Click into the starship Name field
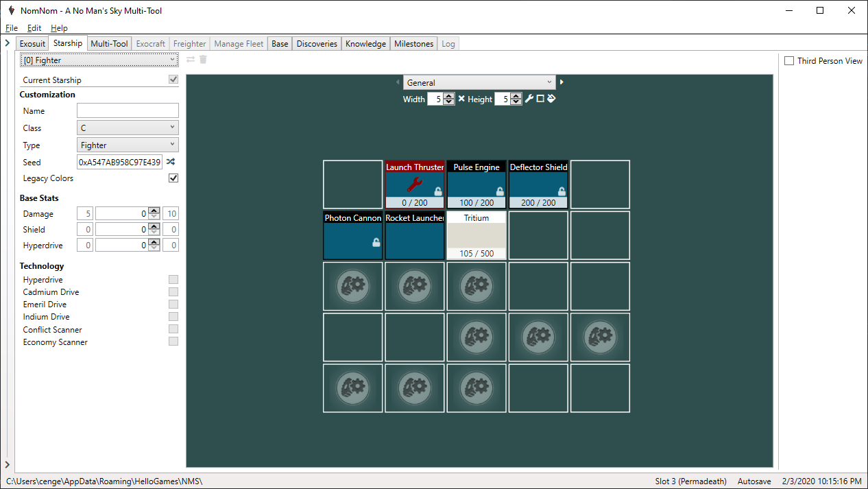 click(x=128, y=110)
